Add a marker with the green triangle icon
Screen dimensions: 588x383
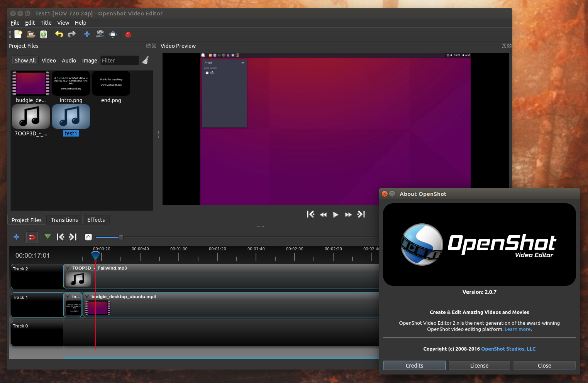[x=47, y=236]
